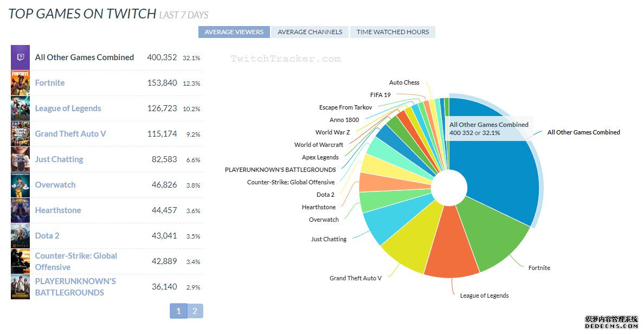Select the World of Warcraft chart label
Image resolution: width=644 pixels, height=334 pixels.
319,145
